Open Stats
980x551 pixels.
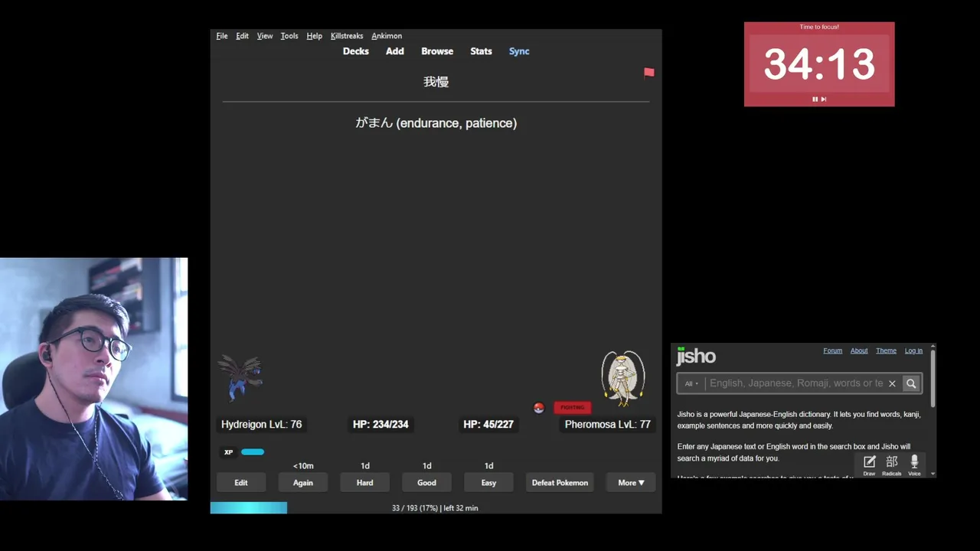coord(481,51)
